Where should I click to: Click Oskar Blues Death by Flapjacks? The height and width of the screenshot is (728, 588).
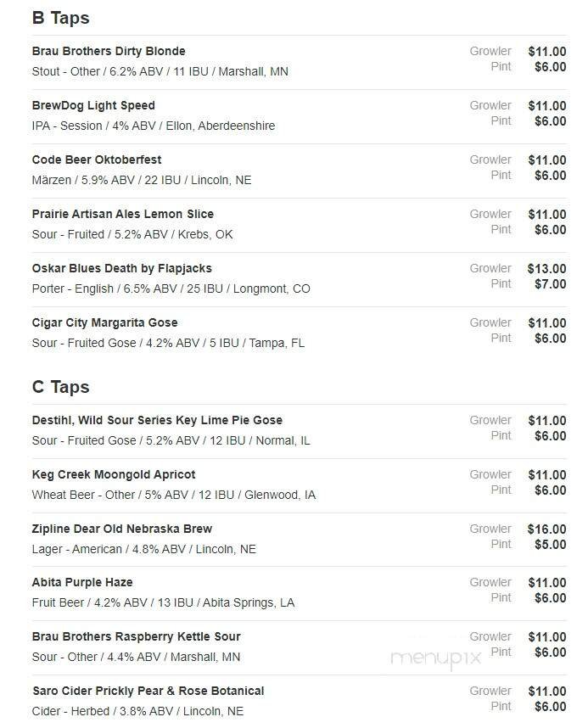122,269
